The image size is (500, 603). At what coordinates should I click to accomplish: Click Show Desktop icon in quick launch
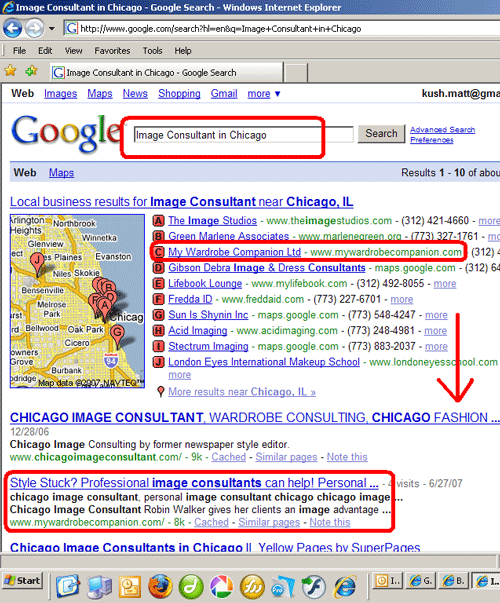click(x=68, y=586)
